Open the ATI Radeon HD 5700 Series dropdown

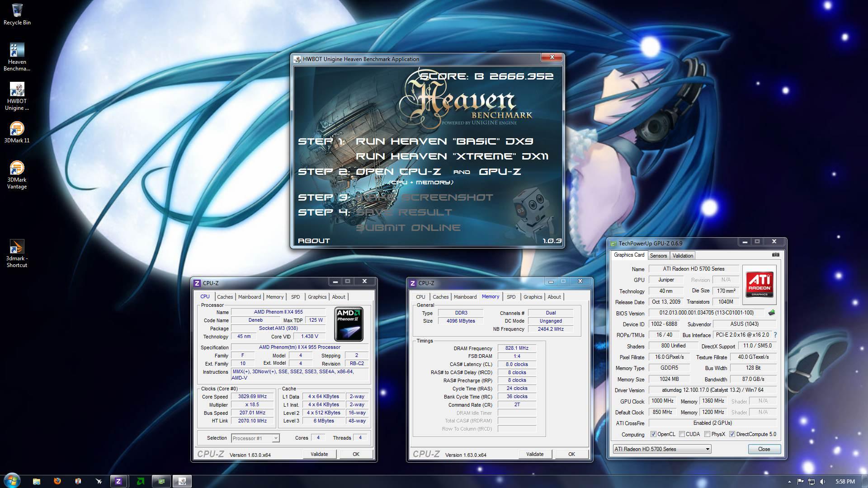pos(662,449)
